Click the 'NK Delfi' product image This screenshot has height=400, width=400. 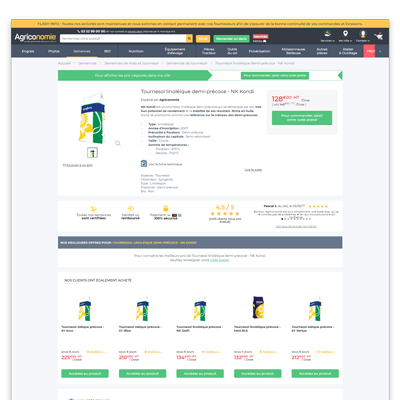(x=200, y=308)
